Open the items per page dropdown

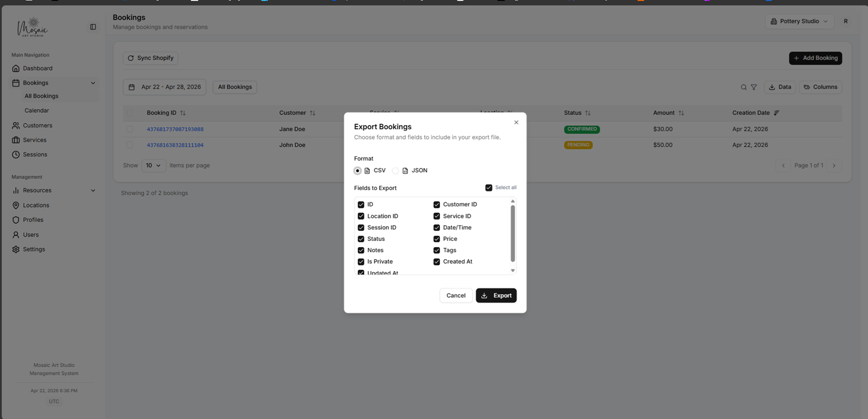[153, 165]
